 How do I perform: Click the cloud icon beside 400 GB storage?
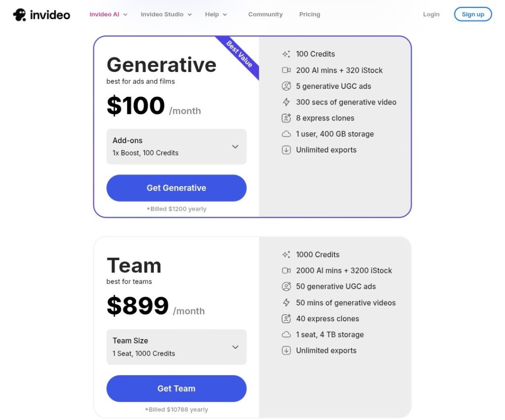(286, 134)
